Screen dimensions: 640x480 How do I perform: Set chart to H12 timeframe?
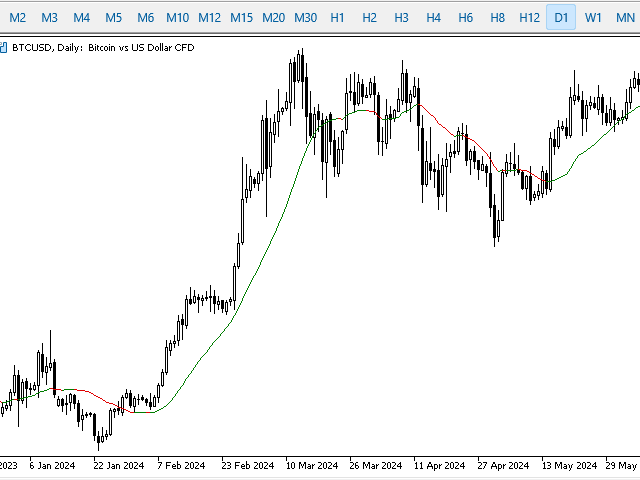529,18
